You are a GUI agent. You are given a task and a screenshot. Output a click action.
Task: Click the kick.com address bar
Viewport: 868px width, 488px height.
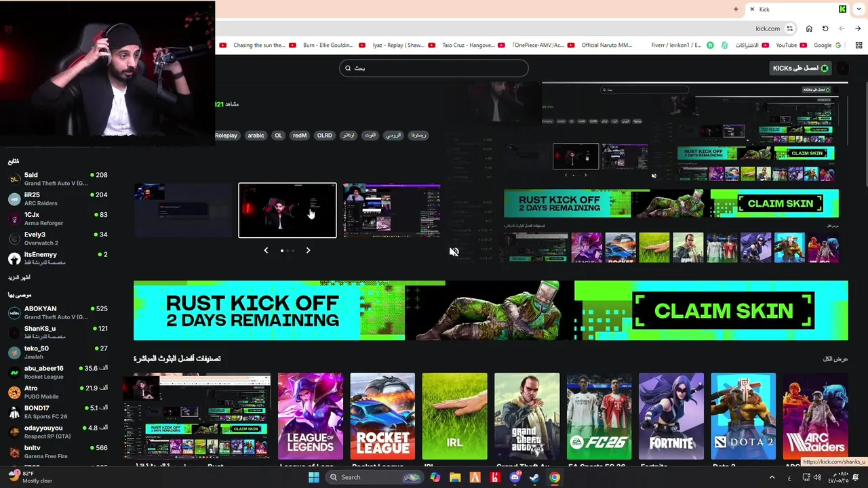pyautogui.click(x=768, y=28)
